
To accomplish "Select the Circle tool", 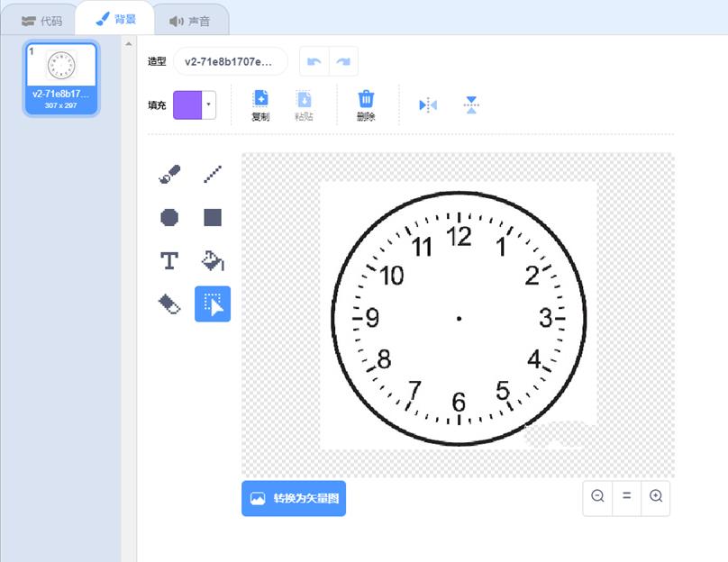I will (x=170, y=216).
